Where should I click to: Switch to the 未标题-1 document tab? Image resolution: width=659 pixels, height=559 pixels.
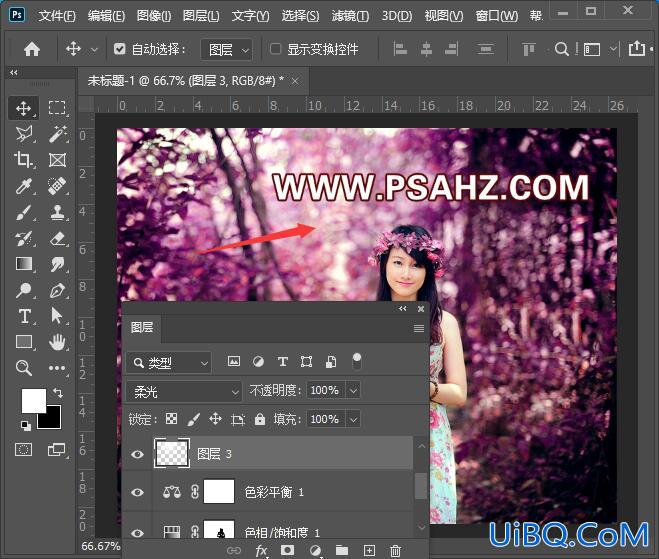pyautogui.click(x=185, y=80)
